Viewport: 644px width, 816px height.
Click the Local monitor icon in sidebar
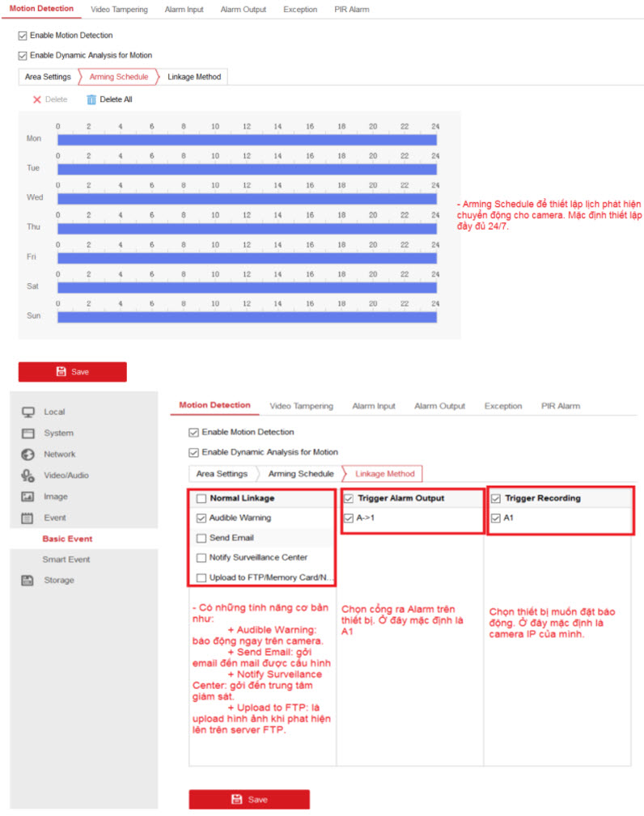[28, 412]
